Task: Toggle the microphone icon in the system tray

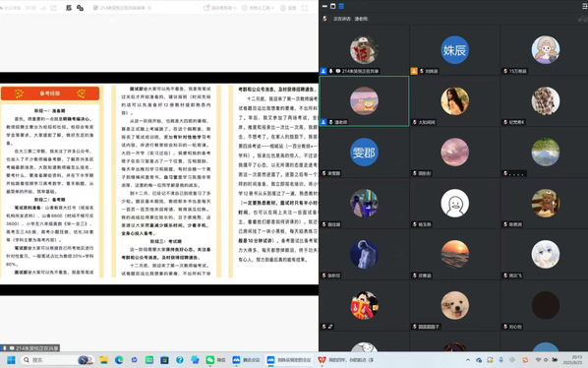Action: click(500, 360)
